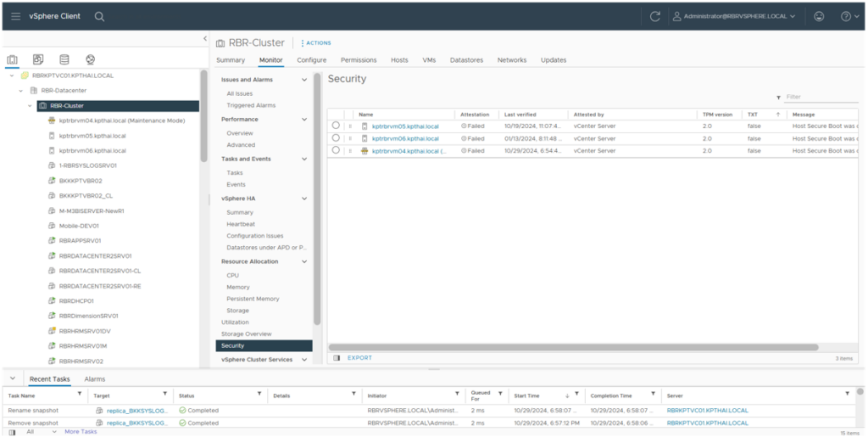This screenshot has width=868, height=437.
Task: Open the Alarms tab in bottom panel
Action: pos(95,379)
